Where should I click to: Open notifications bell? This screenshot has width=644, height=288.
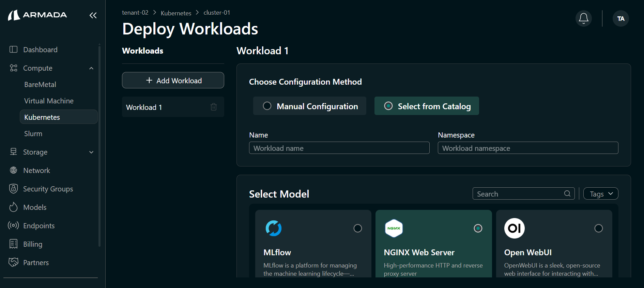click(x=584, y=18)
